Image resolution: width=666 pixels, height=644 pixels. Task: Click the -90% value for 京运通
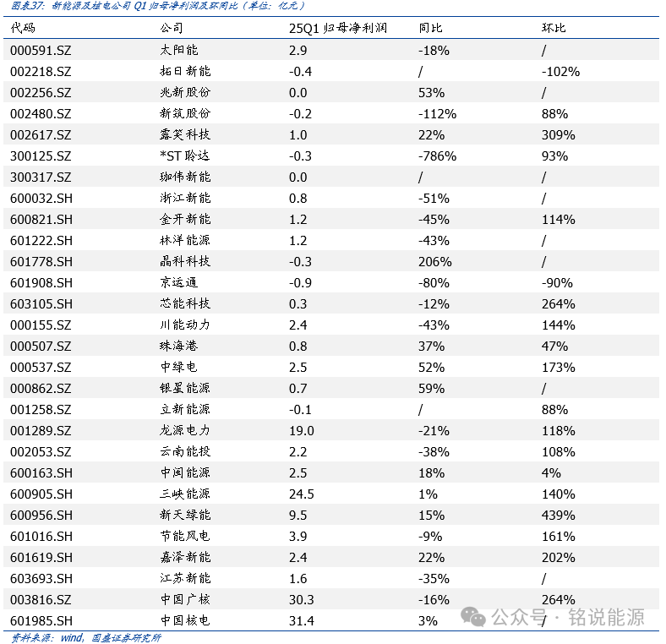click(557, 283)
